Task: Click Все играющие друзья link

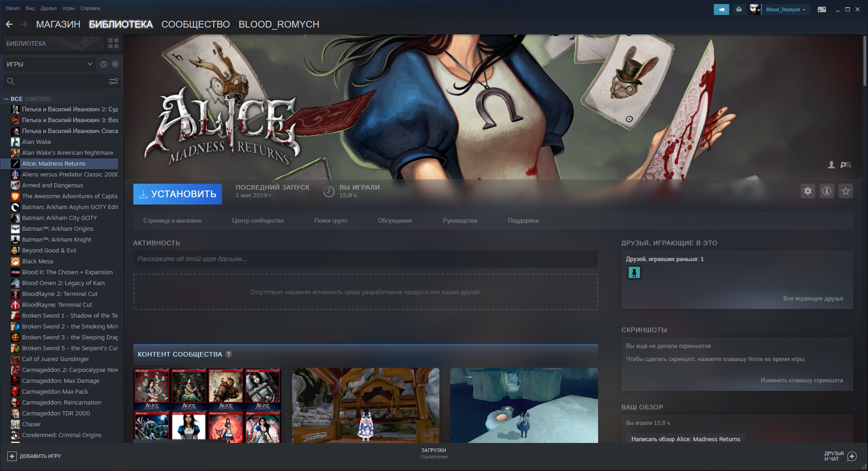Action: tap(813, 299)
